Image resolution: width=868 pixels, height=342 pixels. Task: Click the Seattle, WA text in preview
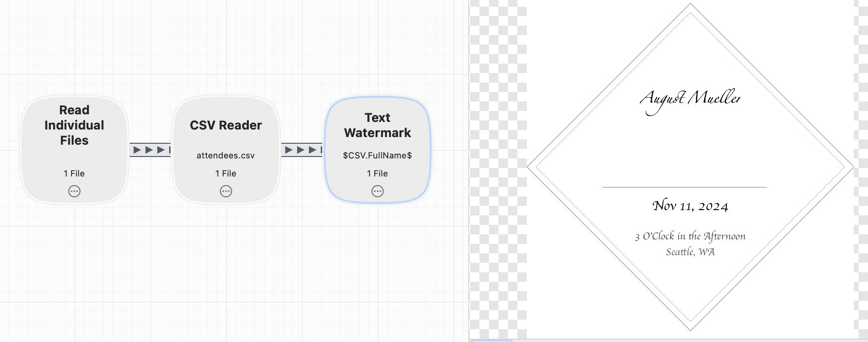[690, 252]
